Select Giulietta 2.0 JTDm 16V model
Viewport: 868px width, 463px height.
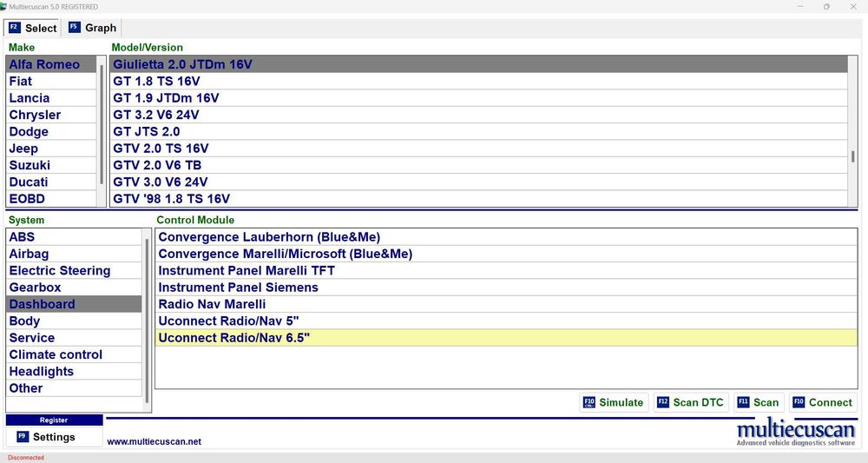(479, 64)
